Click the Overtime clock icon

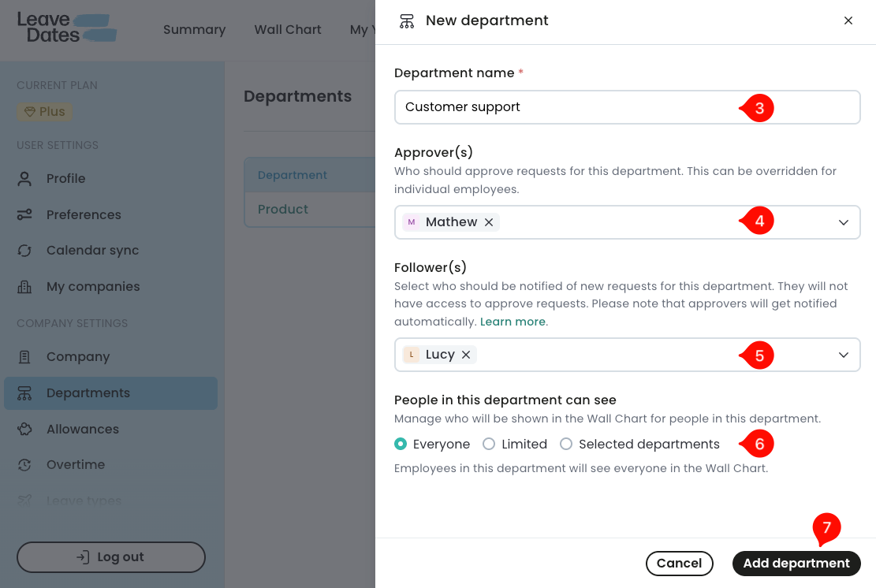point(24,464)
